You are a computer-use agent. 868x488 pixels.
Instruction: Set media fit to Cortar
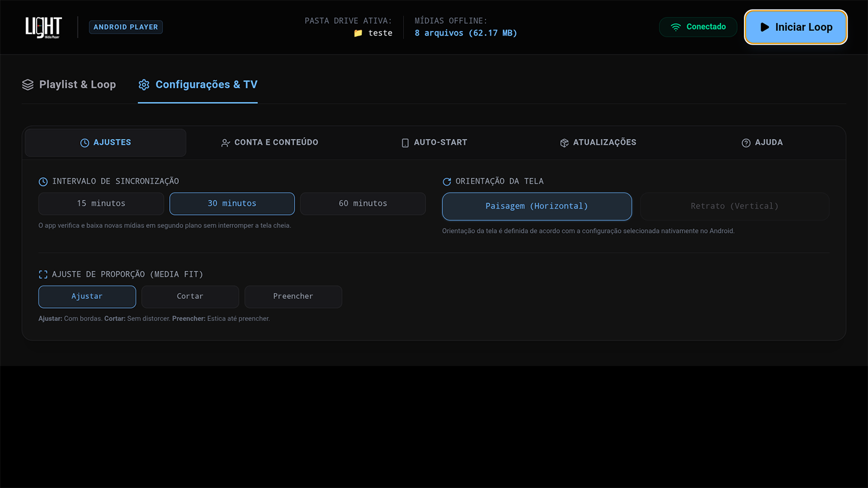coord(190,297)
